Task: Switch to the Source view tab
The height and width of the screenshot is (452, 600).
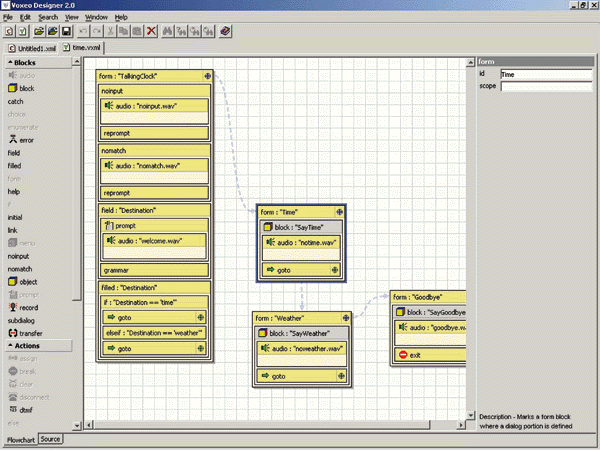Action: click(x=50, y=439)
